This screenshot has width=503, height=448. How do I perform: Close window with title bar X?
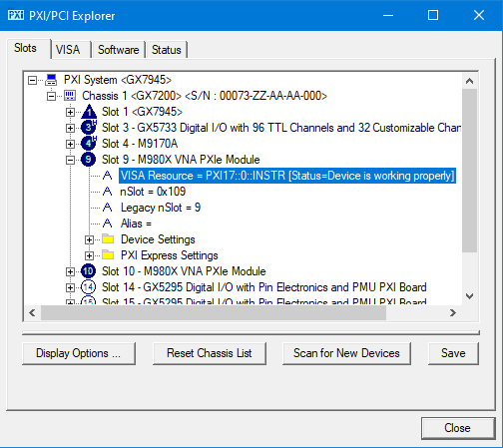tap(479, 15)
